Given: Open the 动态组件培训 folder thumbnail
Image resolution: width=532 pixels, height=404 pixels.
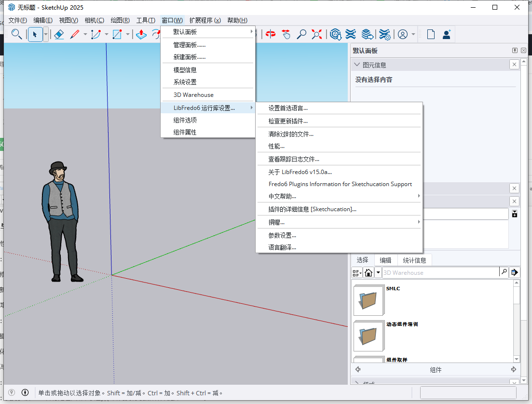Looking at the screenshot, I should [369, 336].
